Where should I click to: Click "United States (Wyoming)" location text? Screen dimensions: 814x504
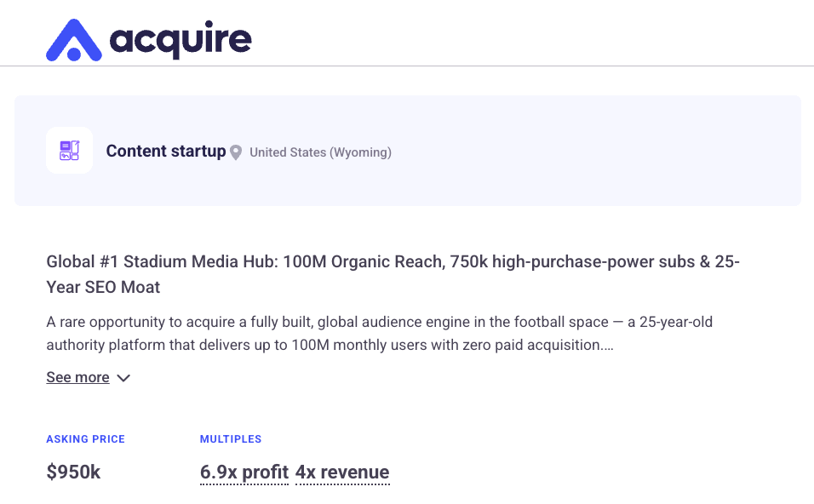(x=320, y=152)
